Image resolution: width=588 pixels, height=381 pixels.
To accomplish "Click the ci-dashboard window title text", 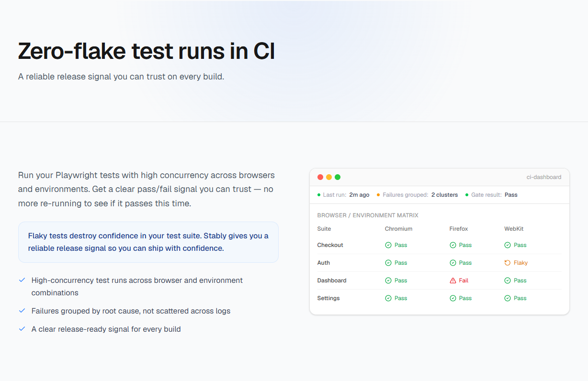I will (x=544, y=177).
